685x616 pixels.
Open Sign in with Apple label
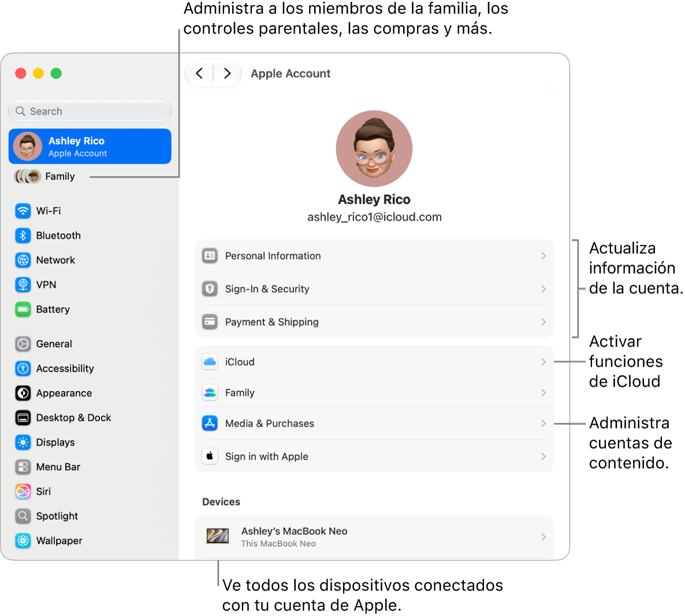266,457
